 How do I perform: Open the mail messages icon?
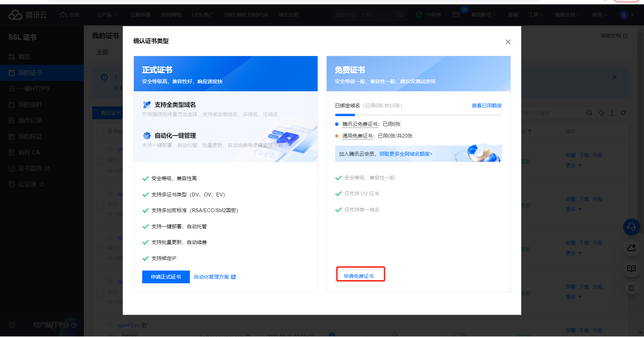456,15
